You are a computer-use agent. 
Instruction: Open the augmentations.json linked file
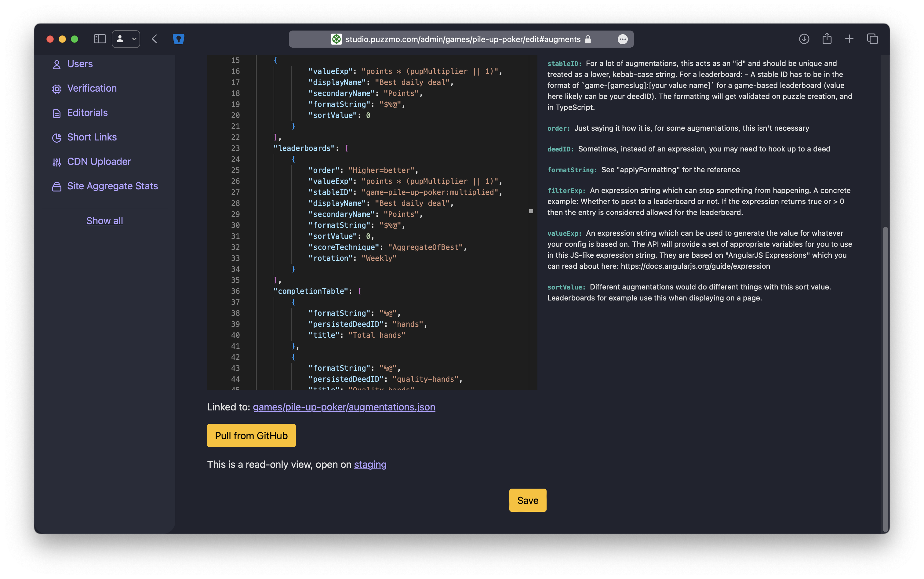[x=344, y=407]
